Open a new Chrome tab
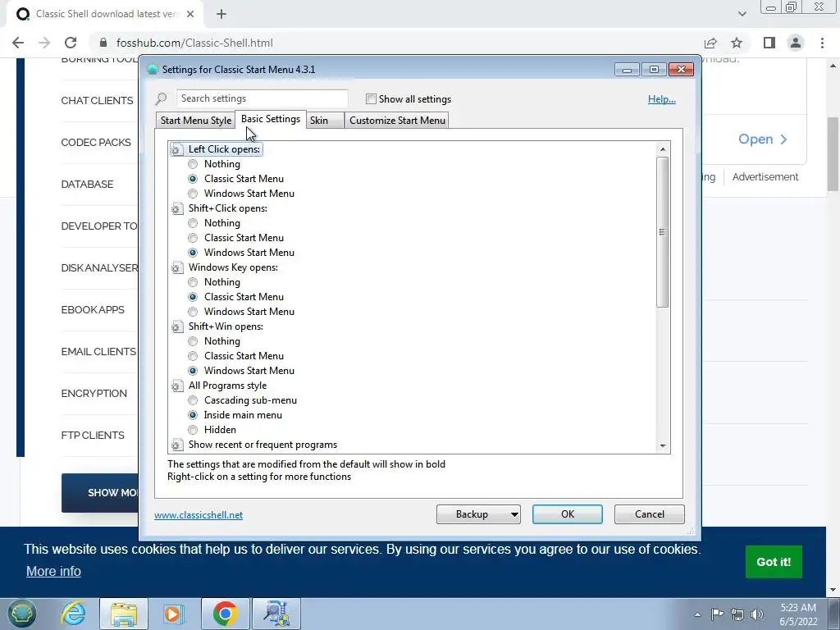Image resolution: width=840 pixels, height=630 pixels. pos(221,15)
